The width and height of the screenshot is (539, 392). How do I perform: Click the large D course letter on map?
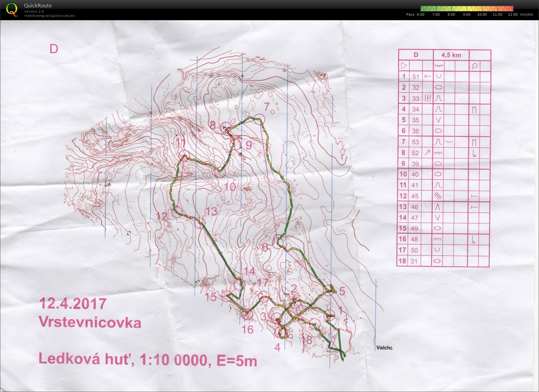coord(54,49)
